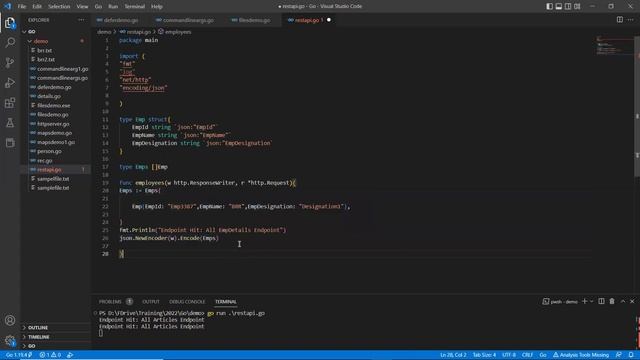Toggle secondary side bar layout icon
This screenshot has width=640, height=360.
click(x=568, y=6)
